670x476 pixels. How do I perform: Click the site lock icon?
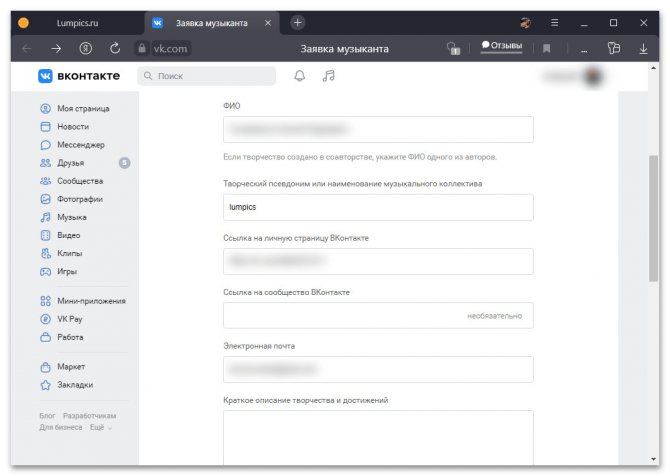point(142,48)
